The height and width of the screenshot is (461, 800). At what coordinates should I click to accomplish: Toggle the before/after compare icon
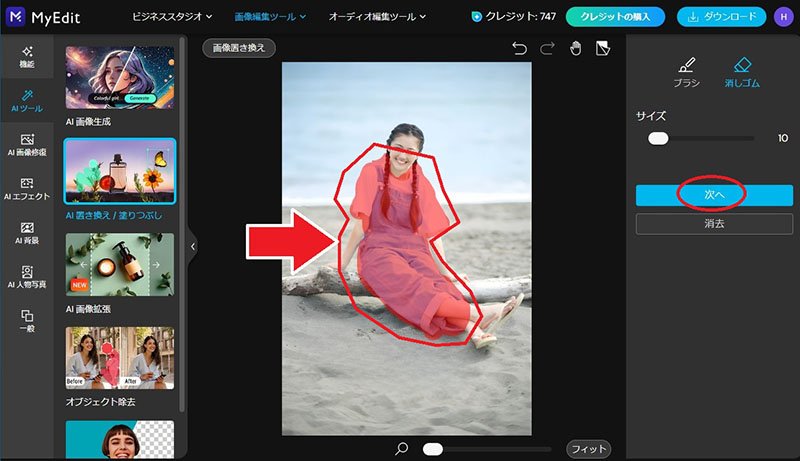point(602,48)
